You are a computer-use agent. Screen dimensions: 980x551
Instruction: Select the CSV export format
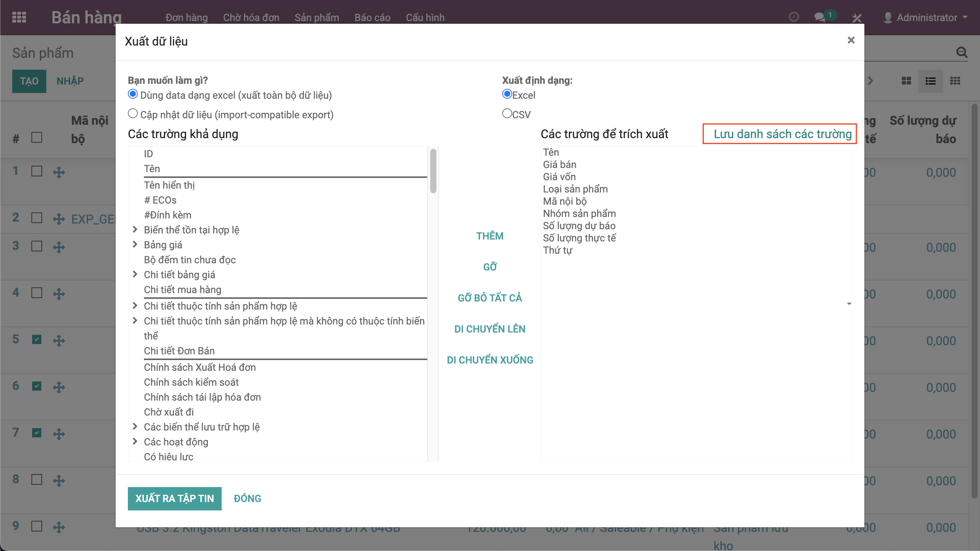click(x=507, y=114)
